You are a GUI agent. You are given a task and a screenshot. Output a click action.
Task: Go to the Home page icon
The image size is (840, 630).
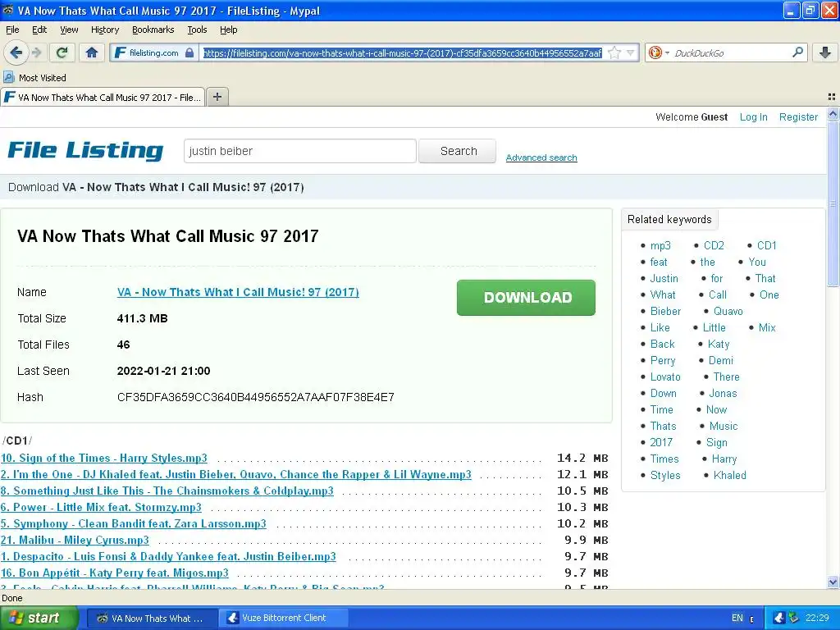point(92,52)
